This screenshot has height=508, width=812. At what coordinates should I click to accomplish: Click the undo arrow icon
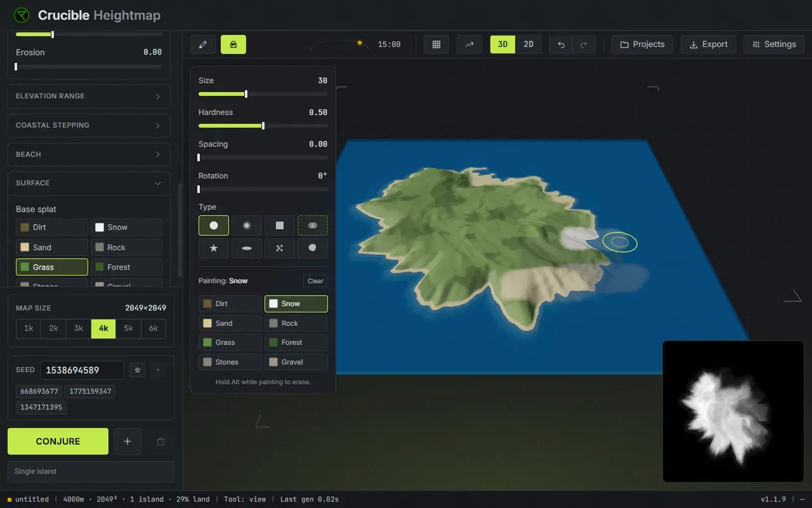tap(561, 44)
